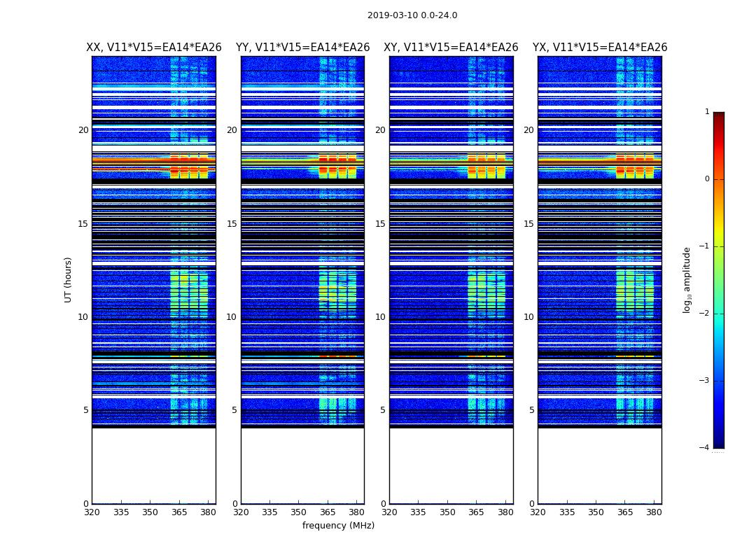This screenshot has width=735, height=560.
Task: Click the empty white area in YX plot
Action: click(x=599, y=465)
